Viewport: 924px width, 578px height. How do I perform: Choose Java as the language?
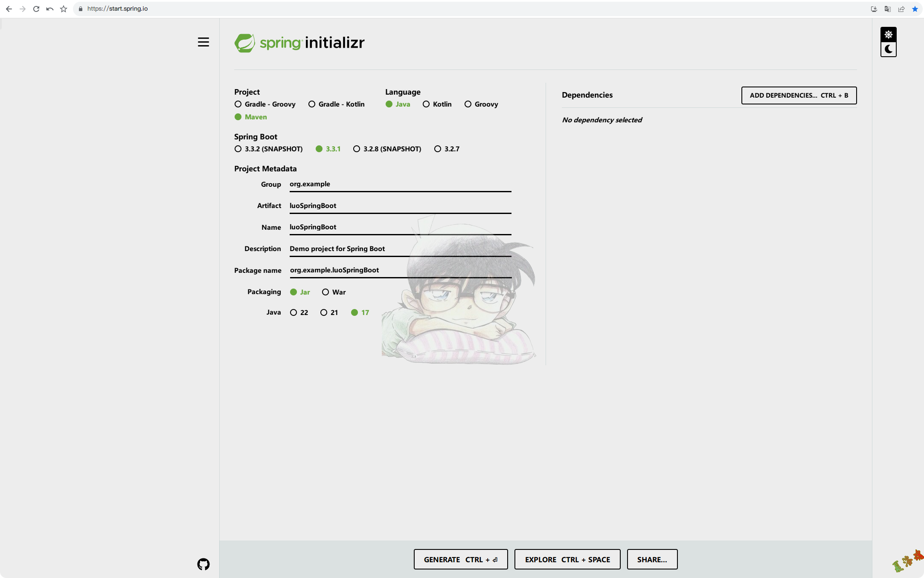tap(398, 104)
